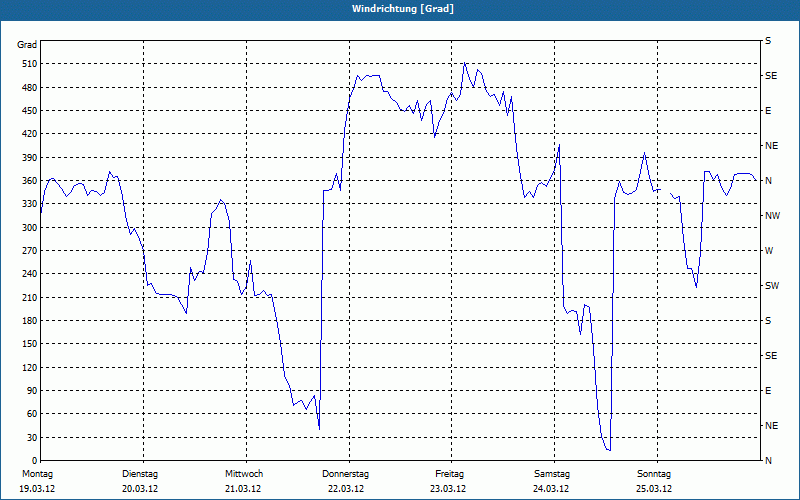
Task: Select the 300 axis value
Action: coord(30,228)
